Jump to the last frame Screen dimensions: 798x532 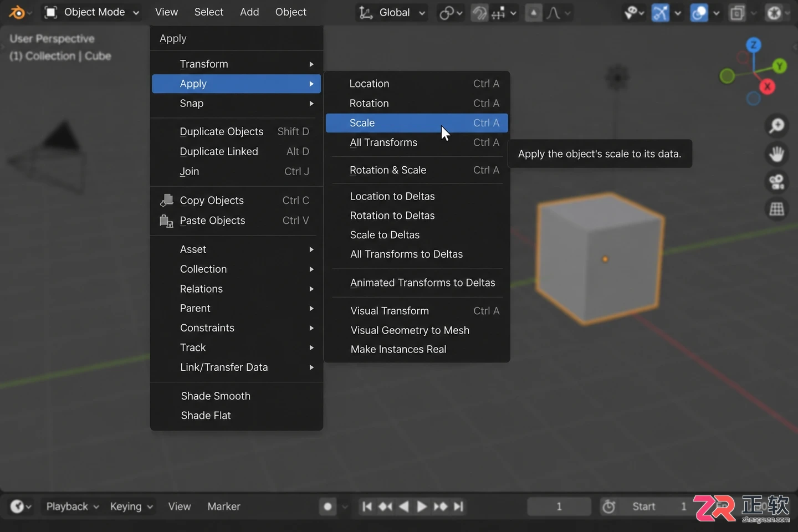pos(458,507)
